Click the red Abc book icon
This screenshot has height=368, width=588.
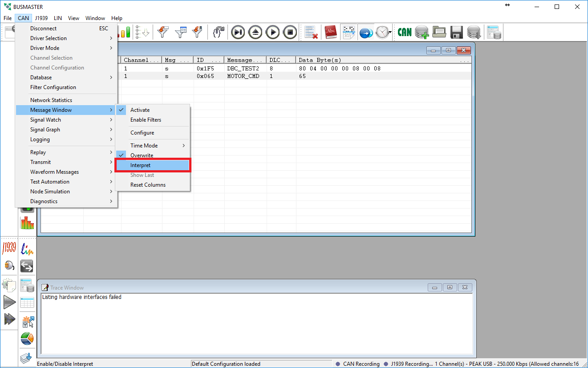[x=331, y=32]
